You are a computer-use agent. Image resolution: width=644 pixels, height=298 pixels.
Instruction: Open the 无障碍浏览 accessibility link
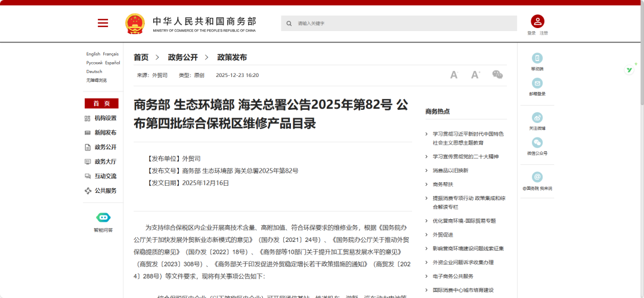point(97,80)
